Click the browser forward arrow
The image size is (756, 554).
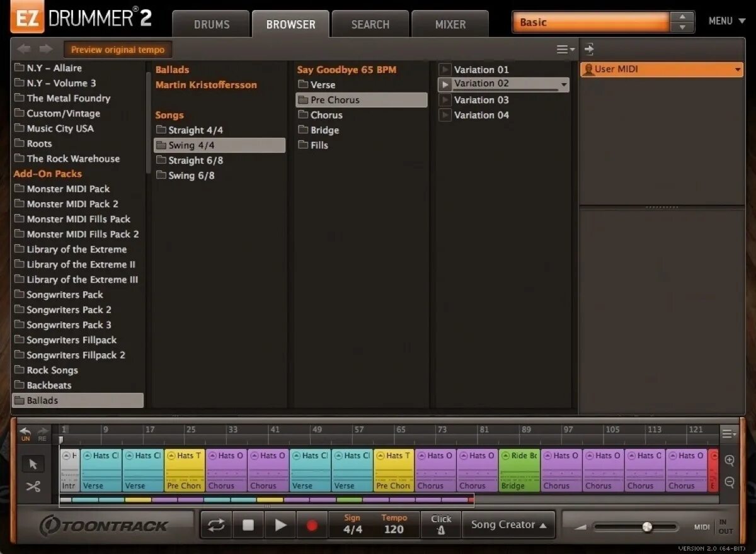point(45,49)
